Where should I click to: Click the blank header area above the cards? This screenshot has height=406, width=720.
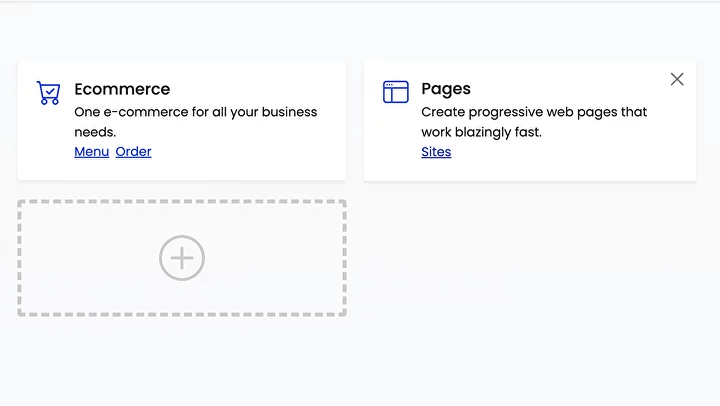[x=360, y=30]
